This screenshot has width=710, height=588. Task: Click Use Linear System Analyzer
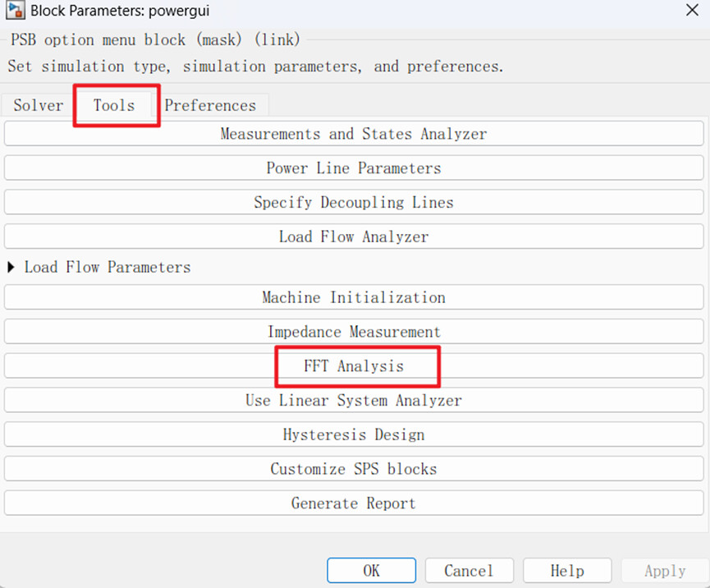(354, 401)
